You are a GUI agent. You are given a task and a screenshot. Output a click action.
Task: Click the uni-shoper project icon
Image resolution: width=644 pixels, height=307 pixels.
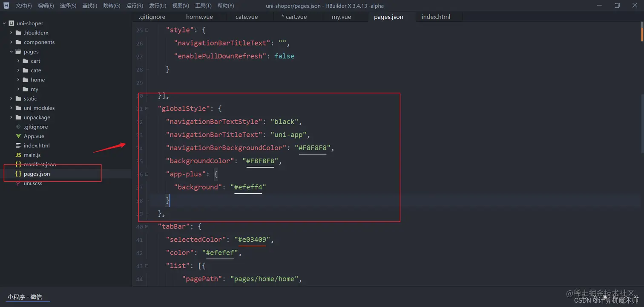11,23
